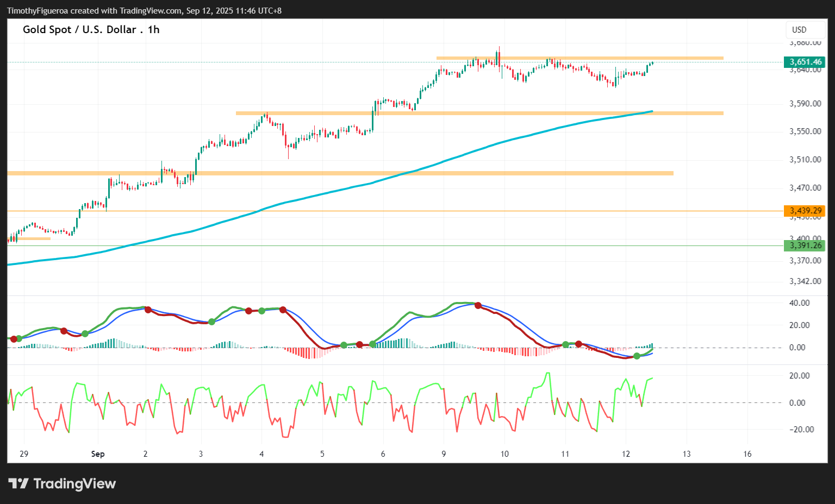This screenshot has height=504, width=835.
Task: Click the 16 date label on time axis
Action: pyautogui.click(x=747, y=454)
